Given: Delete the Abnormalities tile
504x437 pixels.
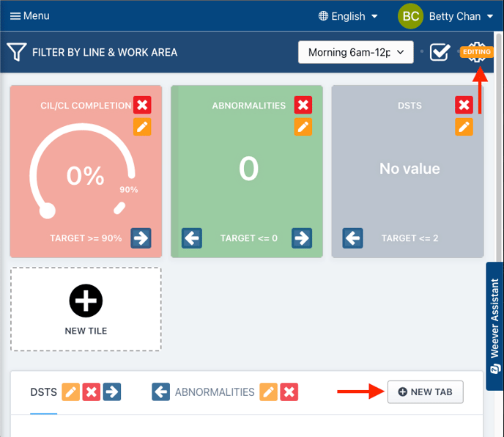Looking at the screenshot, I should (303, 106).
